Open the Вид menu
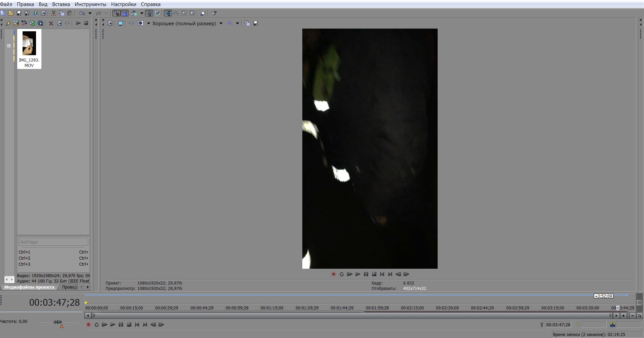The image size is (644, 338). click(x=43, y=4)
